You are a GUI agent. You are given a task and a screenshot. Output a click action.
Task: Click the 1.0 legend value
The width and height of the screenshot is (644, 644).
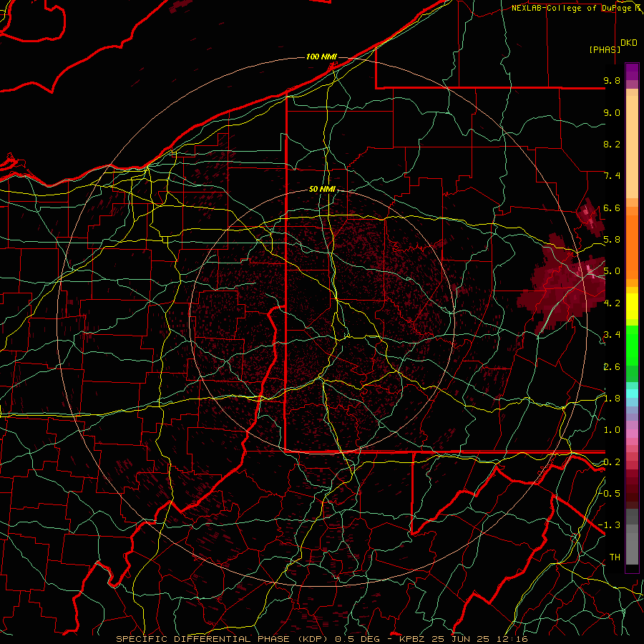point(612,430)
